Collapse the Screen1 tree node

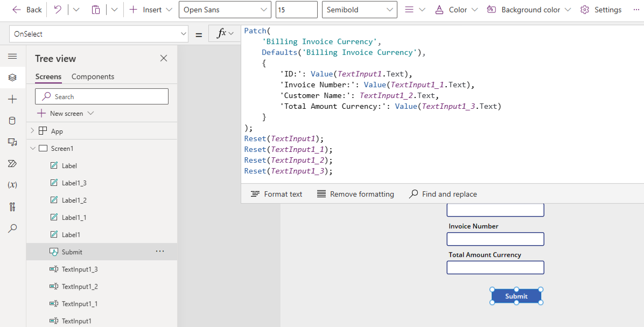pyautogui.click(x=32, y=148)
